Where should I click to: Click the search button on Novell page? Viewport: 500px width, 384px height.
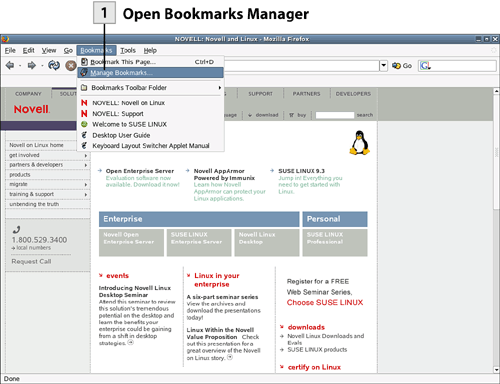(x=365, y=115)
